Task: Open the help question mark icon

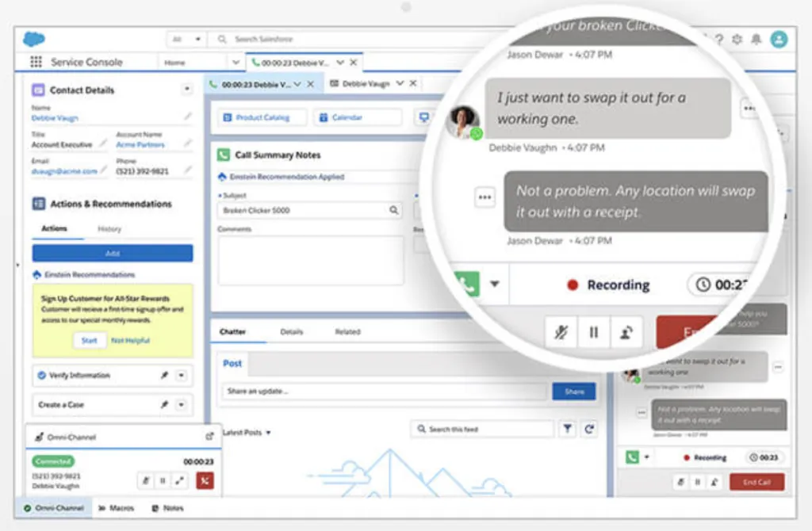Action: [719, 40]
